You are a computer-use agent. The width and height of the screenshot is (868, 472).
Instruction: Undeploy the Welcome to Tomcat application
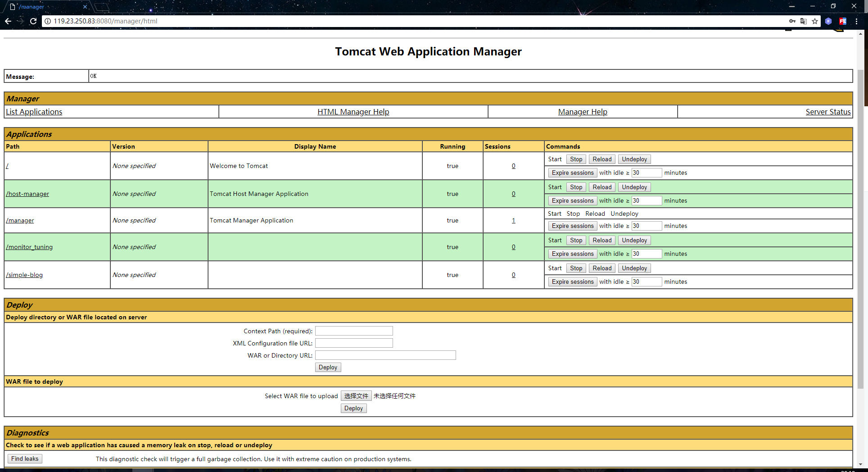[x=634, y=159]
